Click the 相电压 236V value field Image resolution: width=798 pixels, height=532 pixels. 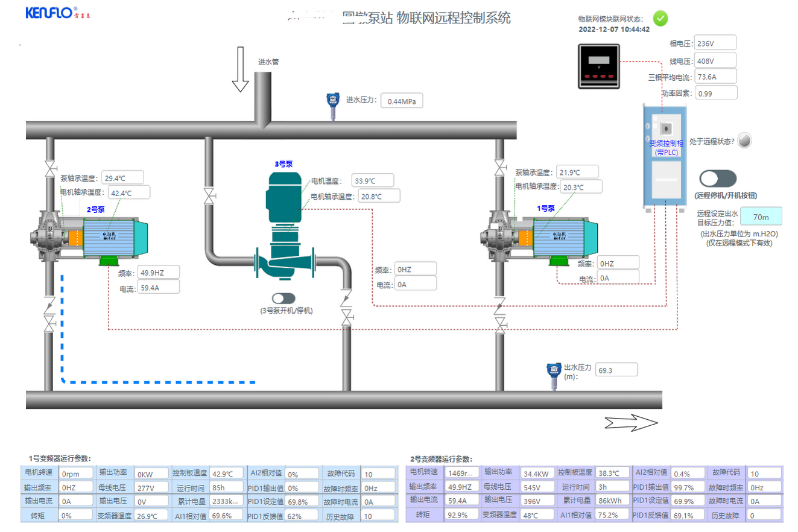point(716,43)
